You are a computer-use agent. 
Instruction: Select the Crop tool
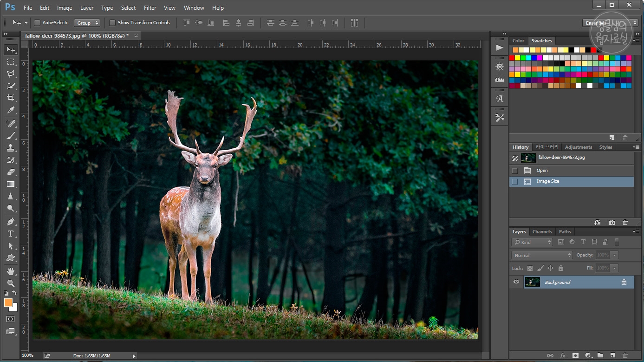(x=10, y=98)
